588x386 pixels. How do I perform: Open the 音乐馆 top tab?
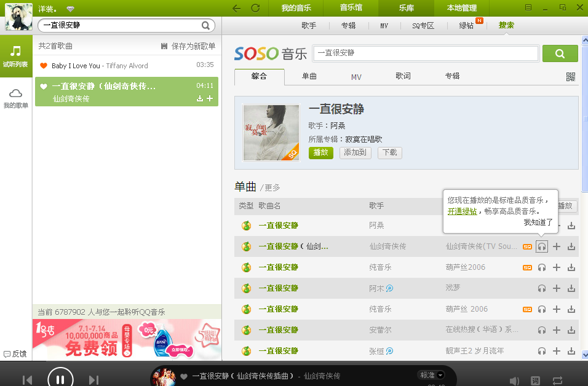point(351,8)
